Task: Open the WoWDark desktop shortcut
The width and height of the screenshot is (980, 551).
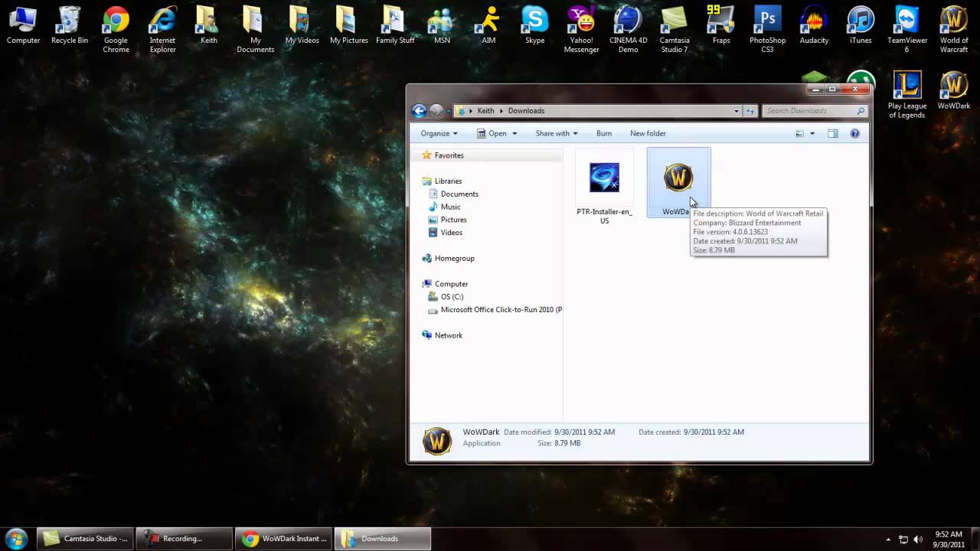Action: 954,90
